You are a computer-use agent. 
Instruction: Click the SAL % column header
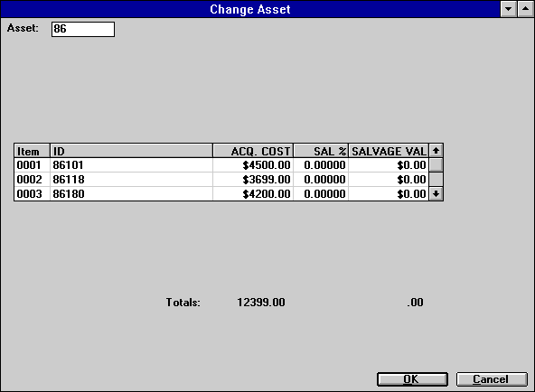click(321, 151)
